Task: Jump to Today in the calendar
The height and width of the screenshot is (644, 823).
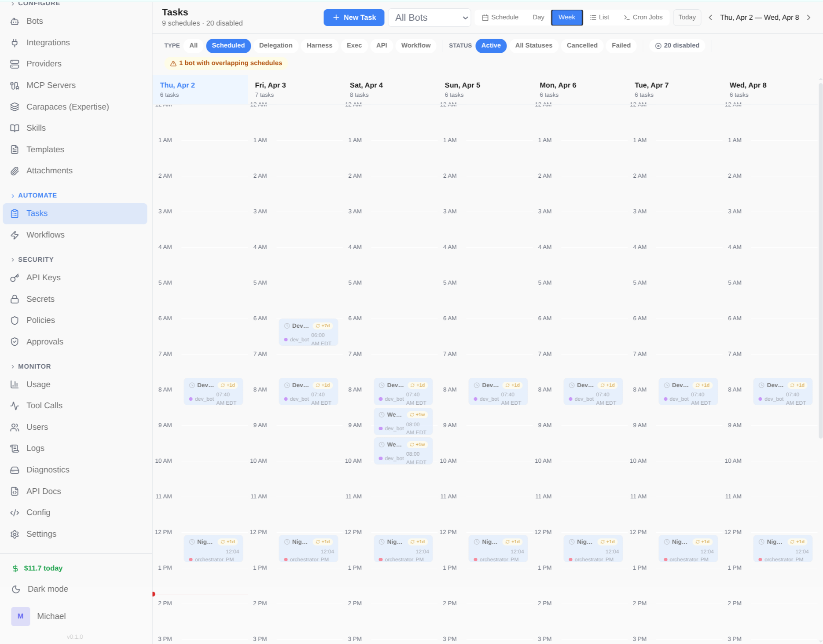Action: click(x=687, y=17)
